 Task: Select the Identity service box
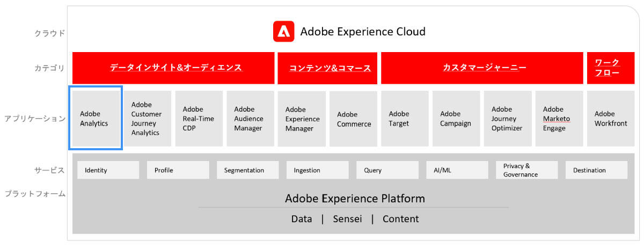pyautogui.click(x=108, y=170)
